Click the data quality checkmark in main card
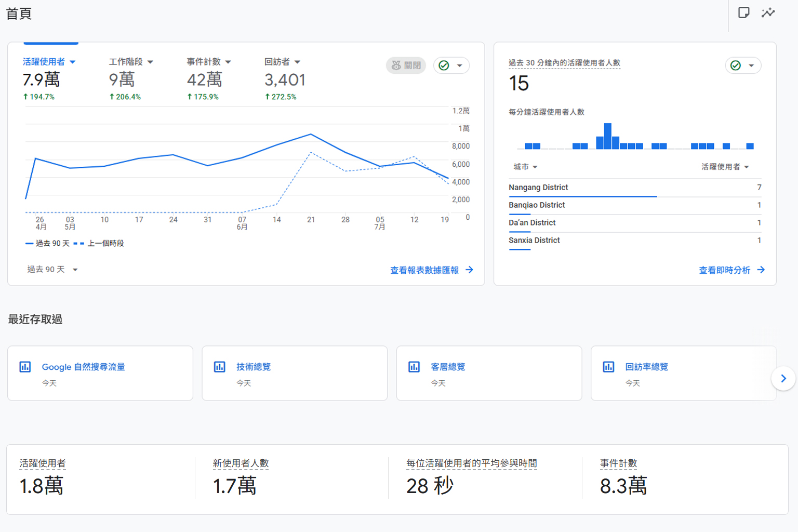Viewport: 798px width, 532px height. 444,65
